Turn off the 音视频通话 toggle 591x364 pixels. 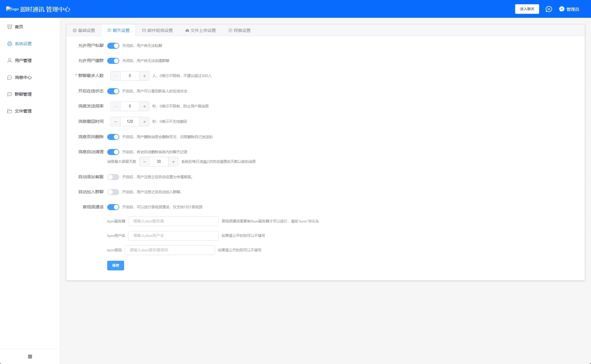pyautogui.click(x=113, y=207)
